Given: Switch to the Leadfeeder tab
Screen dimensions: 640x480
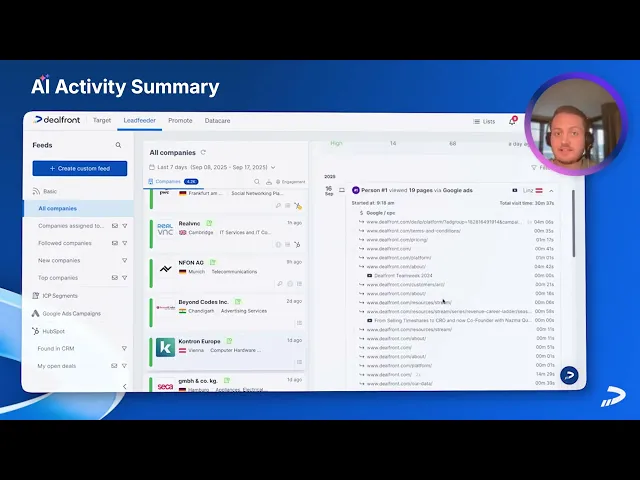Looking at the screenshot, I should (140, 120).
